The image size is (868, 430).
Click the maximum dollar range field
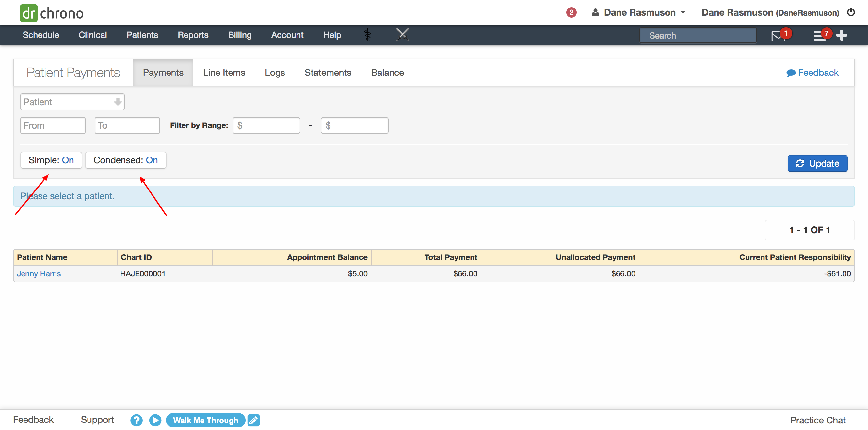tap(354, 125)
